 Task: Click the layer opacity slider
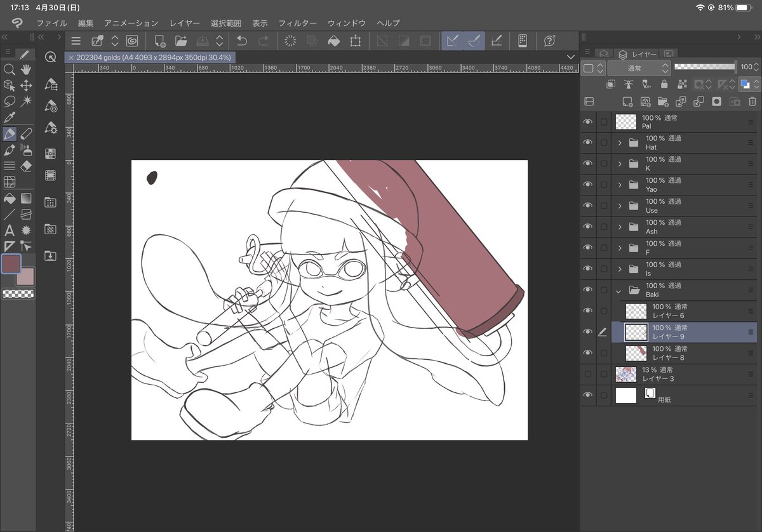pyautogui.click(x=705, y=67)
